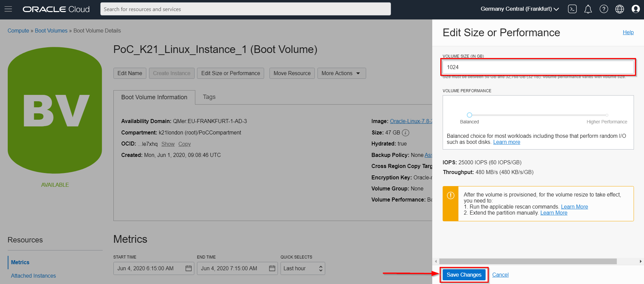This screenshot has width=644, height=284.
Task: Click the Cancel link
Action: point(500,275)
